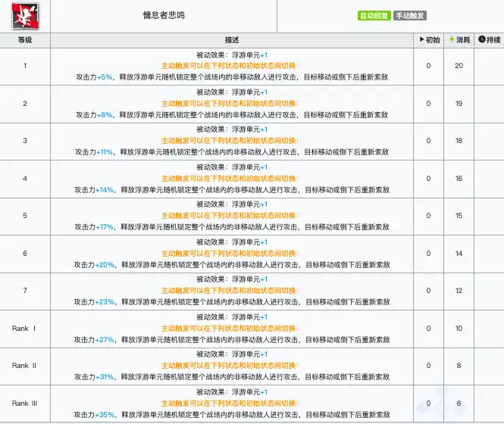Screen dimensions: 504x424
Task: Click the level 4 cost value 16
Action: click(x=459, y=179)
